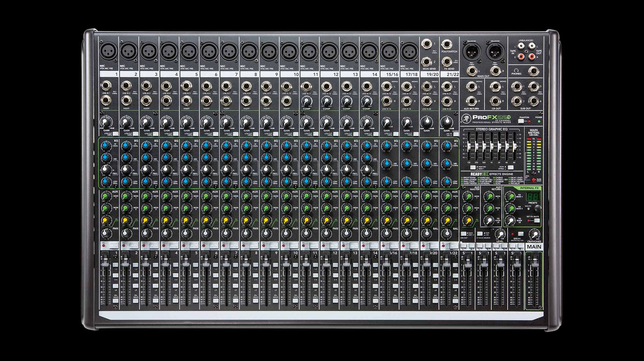Screen dimensions: 644x361
Task: Adjust Internal FX To Mon 1 knob
Action: (x=510, y=197)
